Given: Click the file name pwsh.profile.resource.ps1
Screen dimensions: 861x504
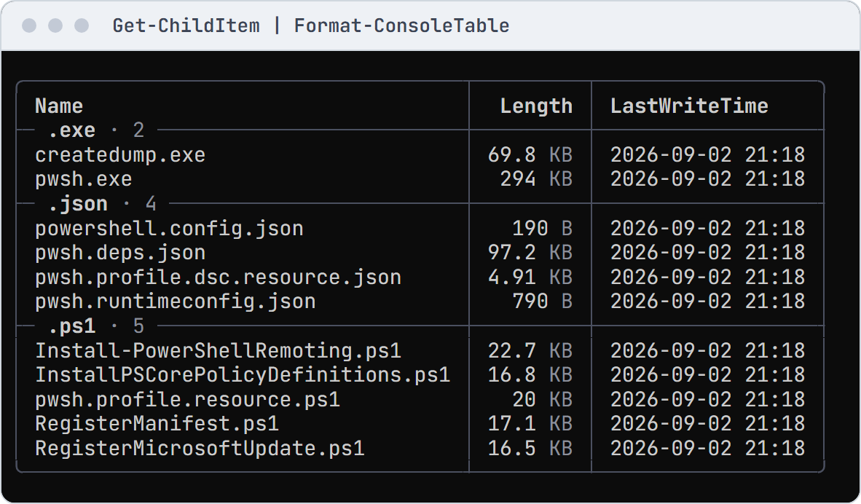Looking at the screenshot, I should [x=187, y=399].
